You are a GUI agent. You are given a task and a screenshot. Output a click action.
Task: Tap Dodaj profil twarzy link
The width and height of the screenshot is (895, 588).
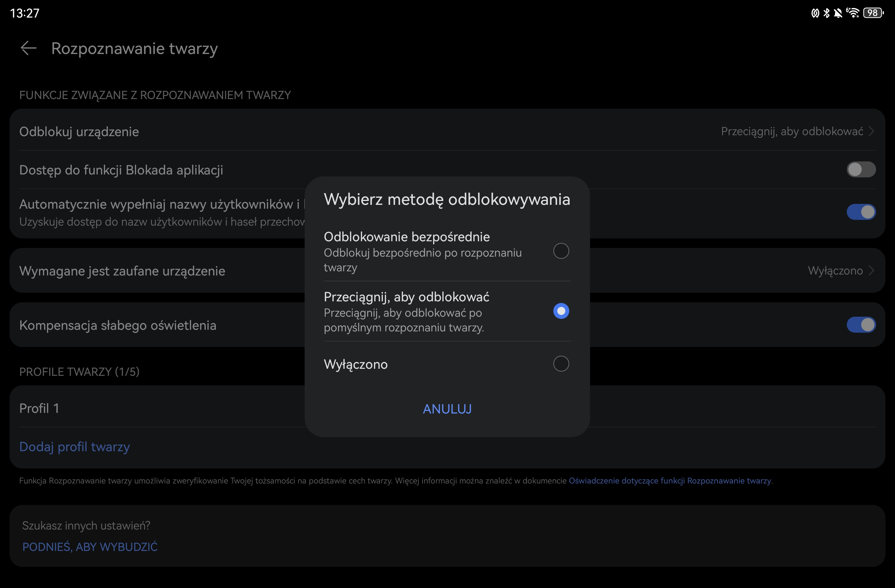(x=74, y=447)
